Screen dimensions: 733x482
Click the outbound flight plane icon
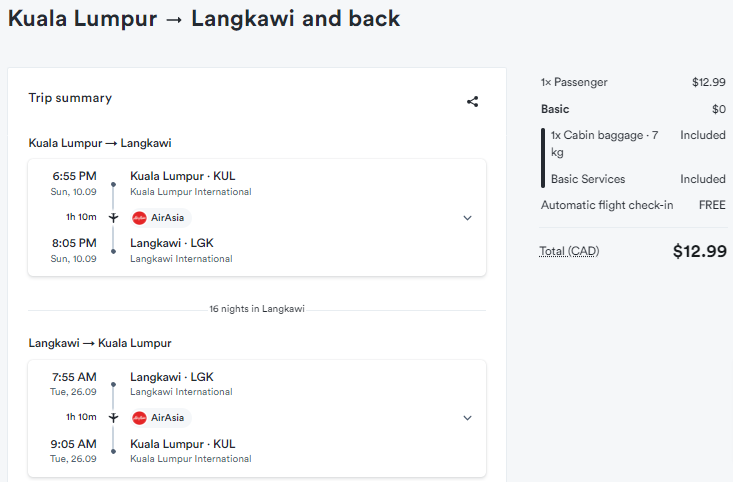(x=113, y=217)
